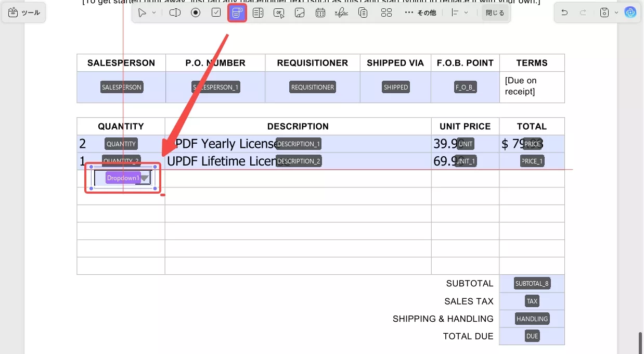
Task: Click the '[Due on receipt]' text
Action: tap(521, 86)
